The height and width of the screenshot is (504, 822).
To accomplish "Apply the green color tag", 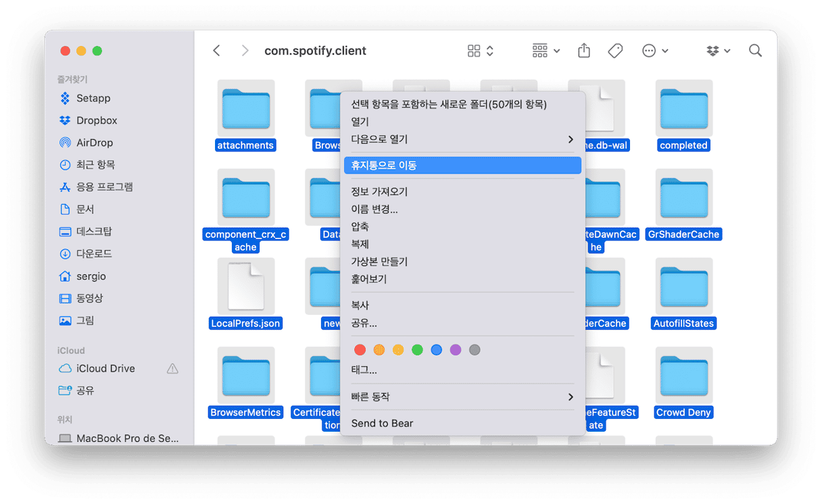I will (x=417, y=350).
